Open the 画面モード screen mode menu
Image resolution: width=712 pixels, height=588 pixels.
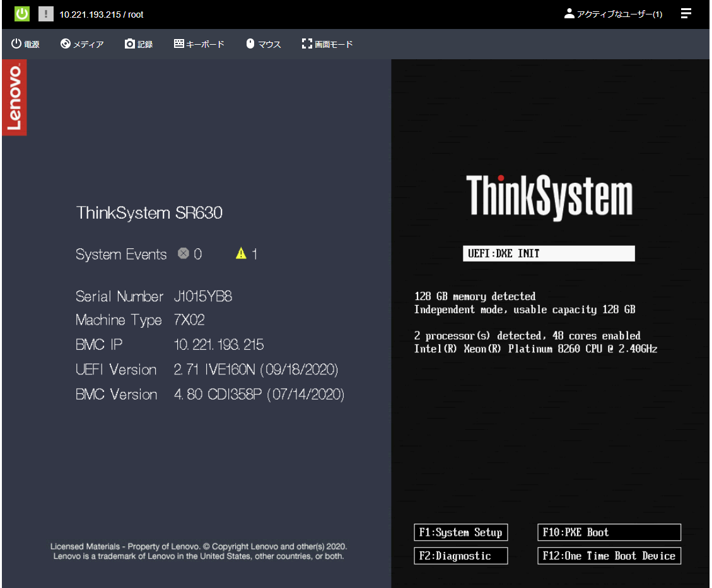pyautogui.click(x=327, y=44)
